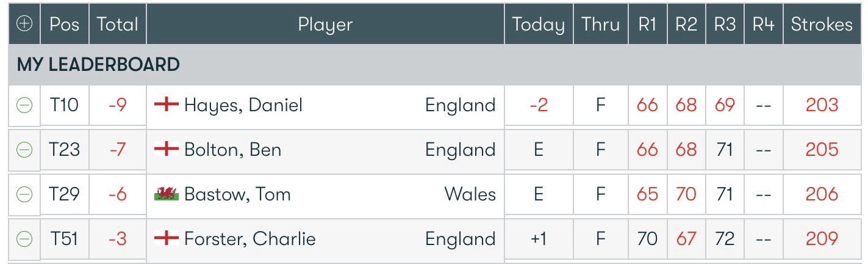Remove Daniel Hayes with the minus icon
This screenshot has width=868, height=264.
click(24, 105)
